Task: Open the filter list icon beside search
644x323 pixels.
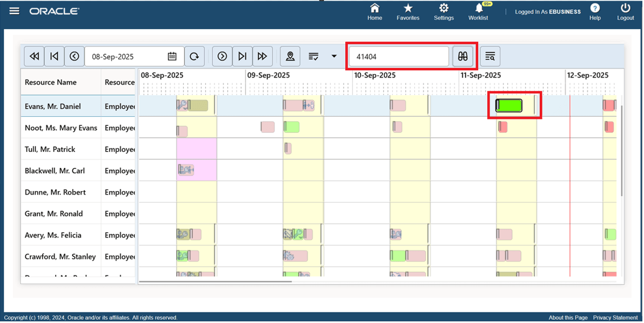Action: click(489, 56)
